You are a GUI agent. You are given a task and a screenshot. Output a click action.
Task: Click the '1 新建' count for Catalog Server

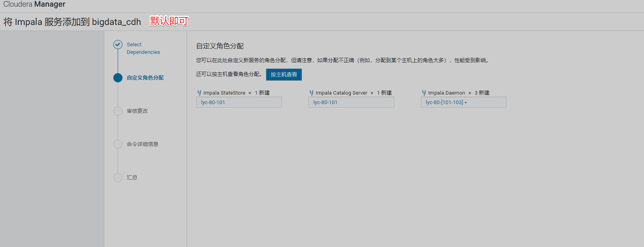[384, 93]
